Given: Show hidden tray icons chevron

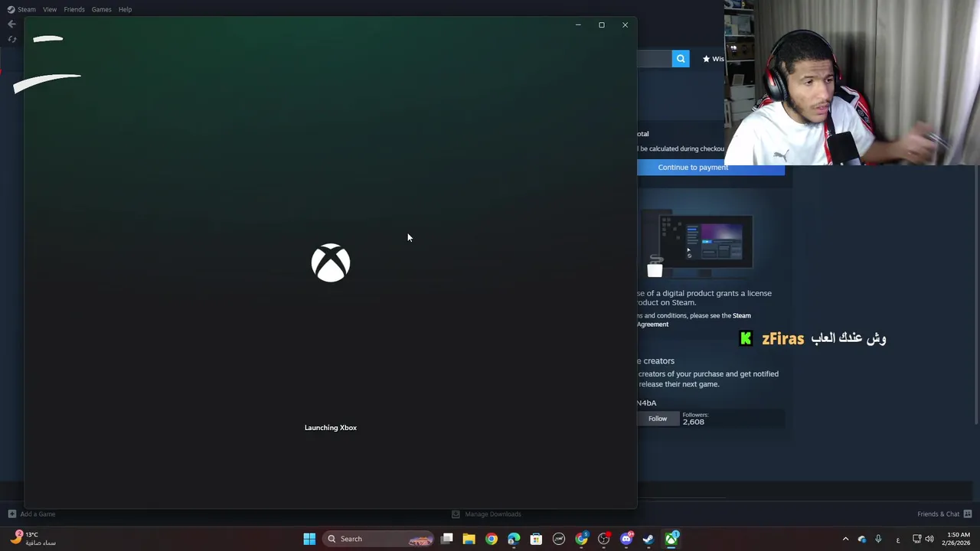Looking at the screenshot, I should pyautogui.click(x=845, y=539).
